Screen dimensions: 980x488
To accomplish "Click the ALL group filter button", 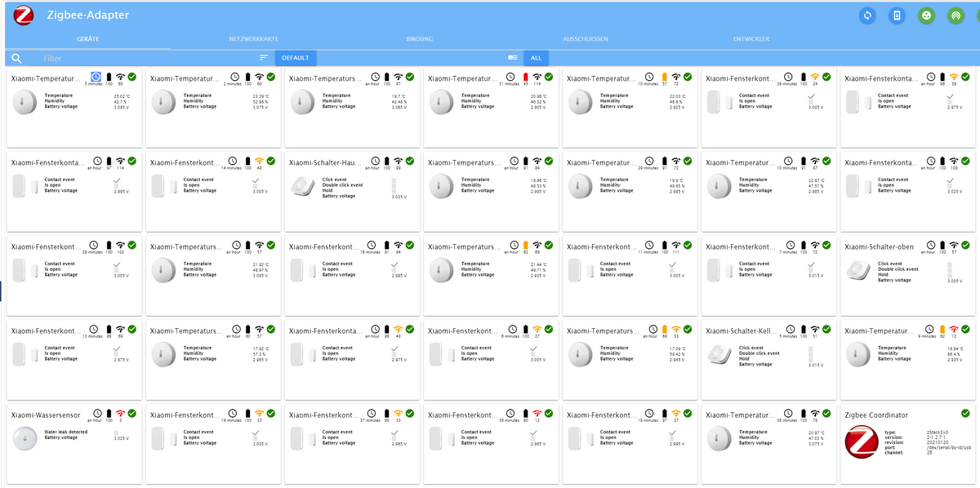I will (536, 58).
